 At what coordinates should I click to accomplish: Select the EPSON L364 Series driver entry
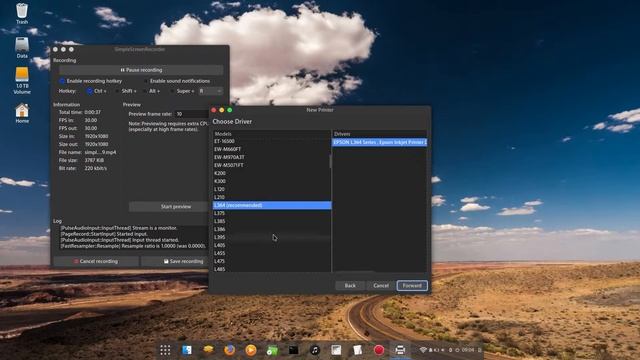[380, 142]
